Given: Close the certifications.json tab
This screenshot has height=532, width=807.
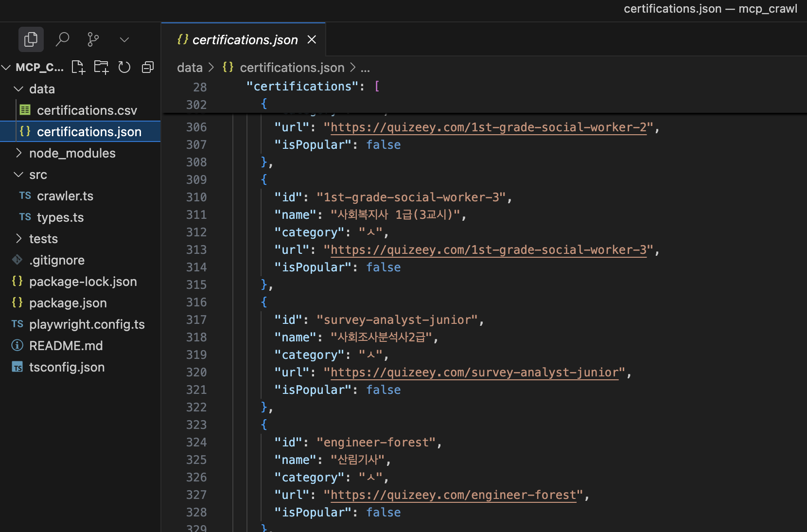Looking at the screenshot, I should [312, 39].
